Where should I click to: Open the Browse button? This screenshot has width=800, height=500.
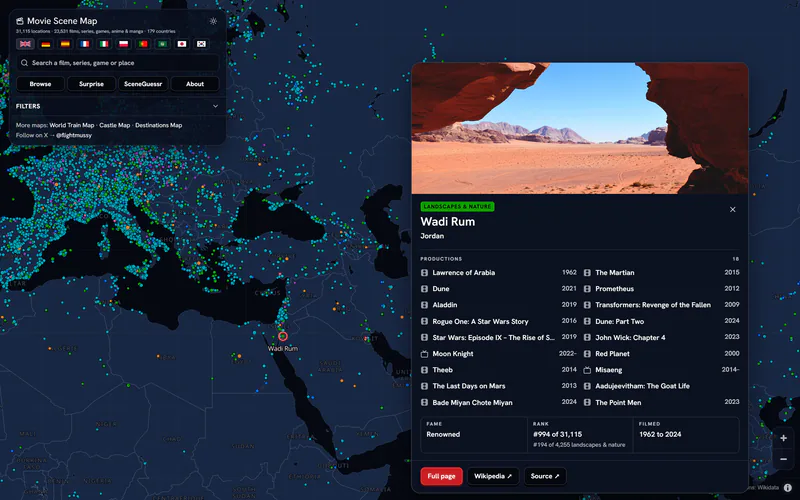(40, 84)
